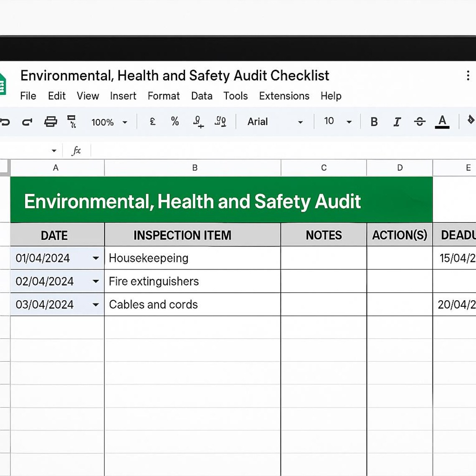Select the Paint format tool

pos(71,122)
